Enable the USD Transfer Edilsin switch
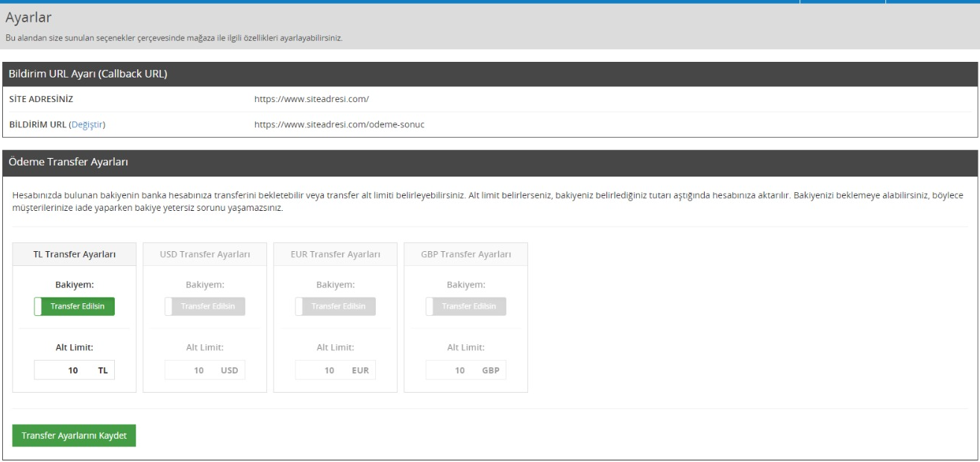This screenshot has height=462, width=980. coord(204,306)
